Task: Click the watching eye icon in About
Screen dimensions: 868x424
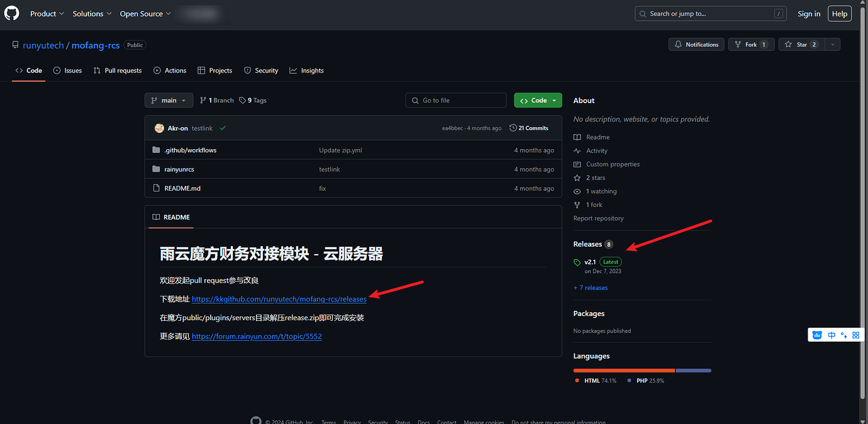Action: (x=576, y=191)
